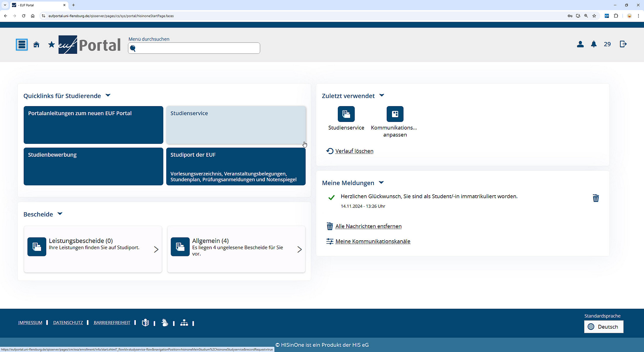The width and height of the screenshot is (644, 352).
Task: Click the sitemap icon in footer
Action: click(x=184, y=323)
